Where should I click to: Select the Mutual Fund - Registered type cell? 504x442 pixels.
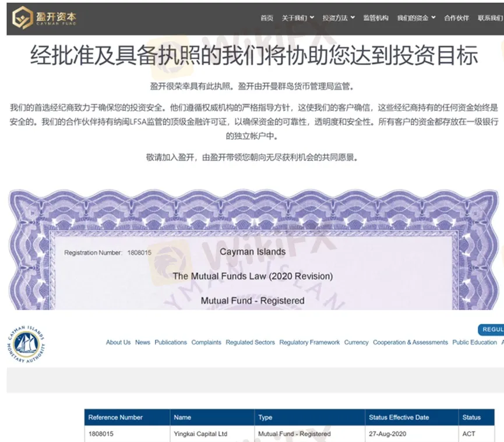310,434
